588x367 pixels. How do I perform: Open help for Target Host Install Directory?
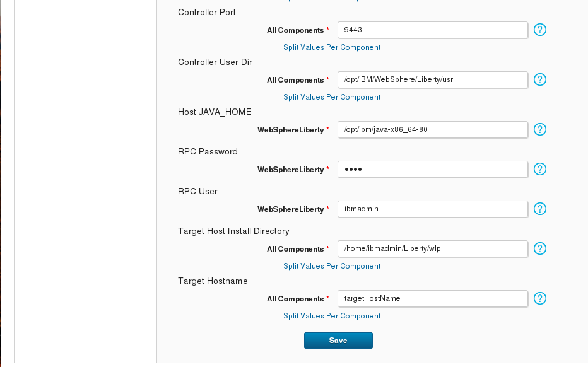click(x=539, y=248)
